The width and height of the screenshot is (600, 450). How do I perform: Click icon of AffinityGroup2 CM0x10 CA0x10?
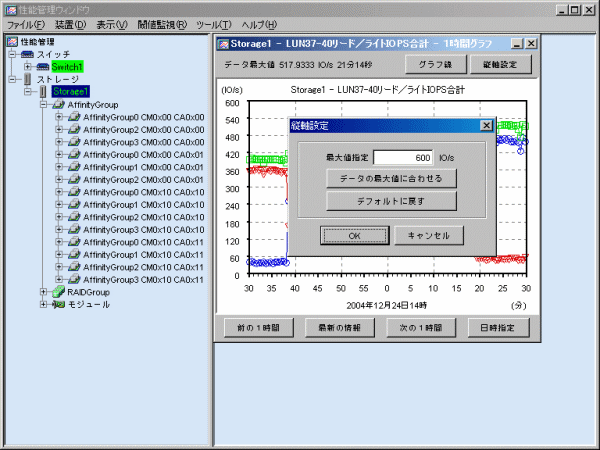coord(74,217)
